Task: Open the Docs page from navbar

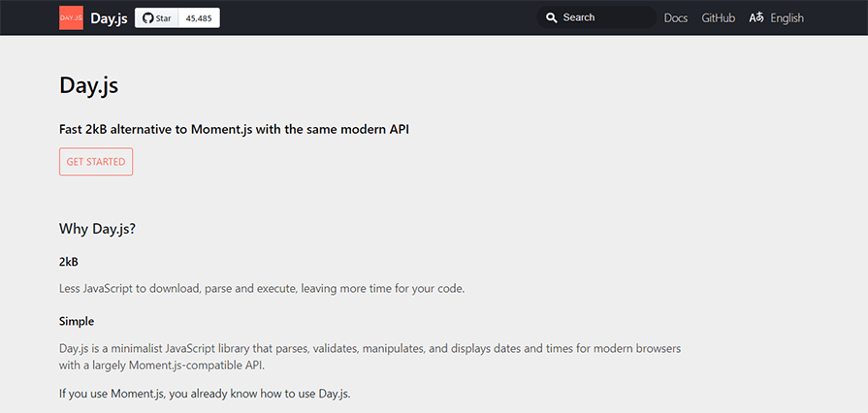Action: (x=675, y=17)
